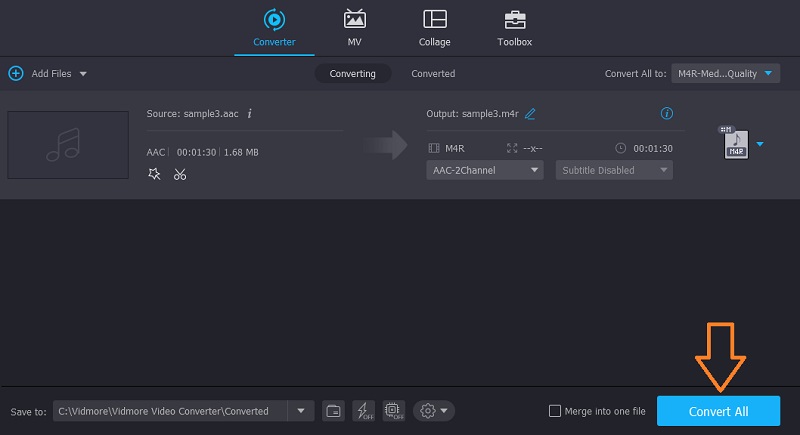Check Merge into one file
The height and width of the screenshot is (435, 800).
coord(555,411)
